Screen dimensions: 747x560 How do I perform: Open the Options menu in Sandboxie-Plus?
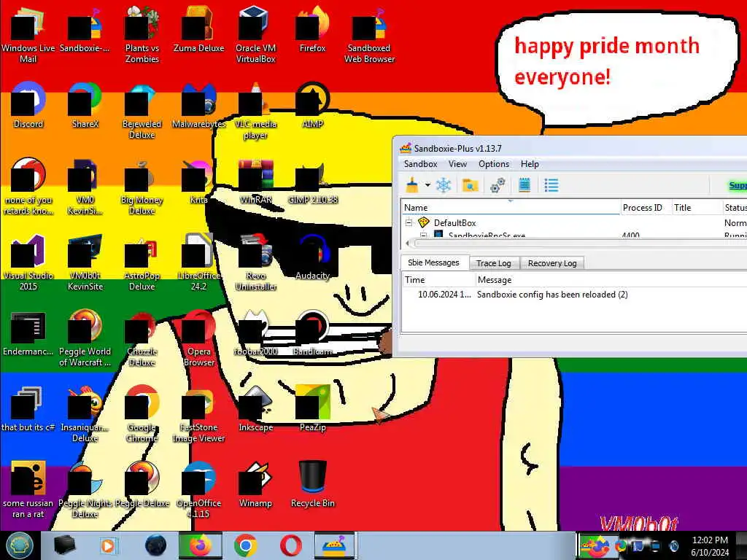[x=494, y=164]
